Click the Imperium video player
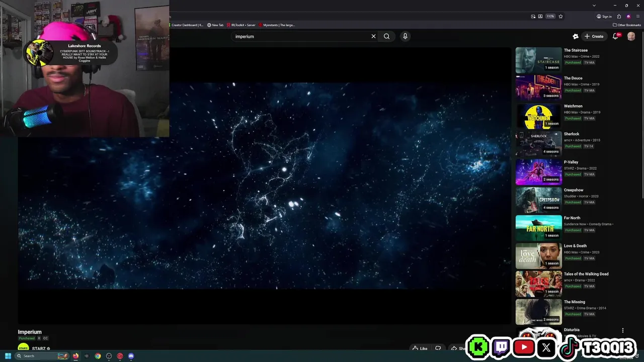 point(265,186)
